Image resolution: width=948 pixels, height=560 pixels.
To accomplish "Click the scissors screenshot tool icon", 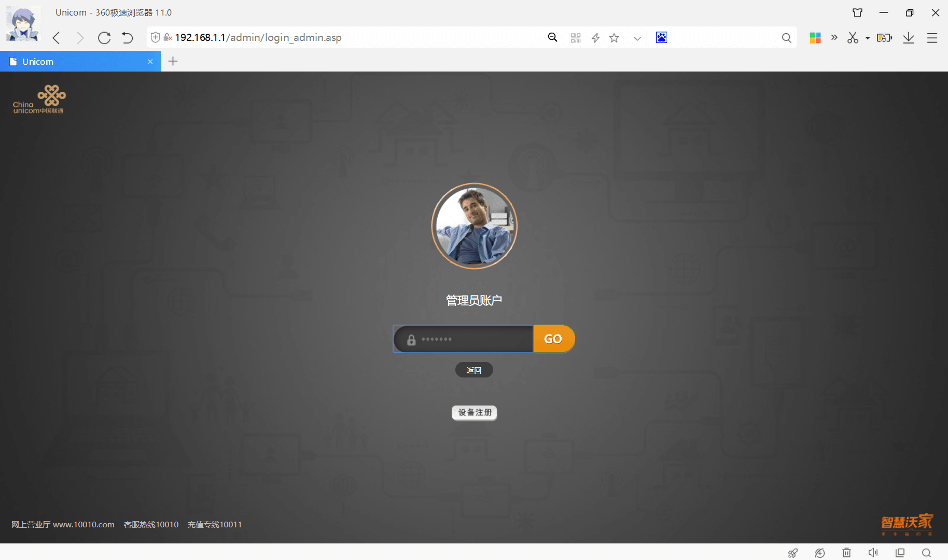I will tap(853, 38).
